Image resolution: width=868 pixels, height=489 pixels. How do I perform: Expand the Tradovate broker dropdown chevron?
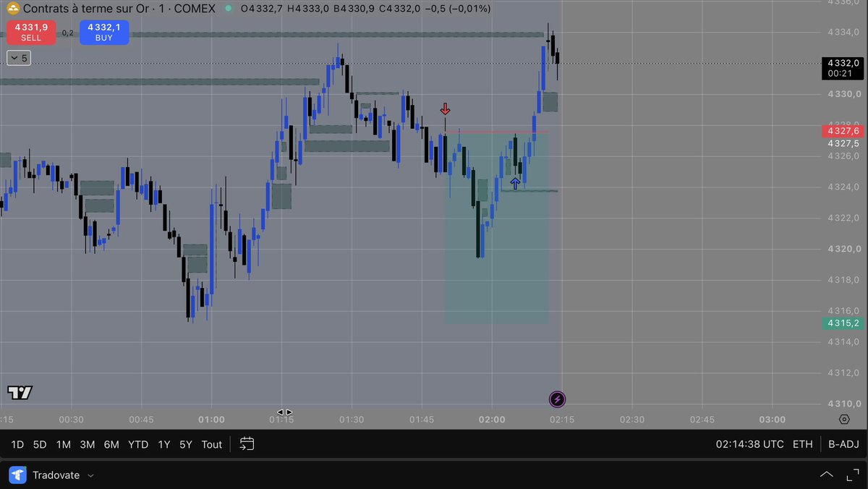point(90,475)
